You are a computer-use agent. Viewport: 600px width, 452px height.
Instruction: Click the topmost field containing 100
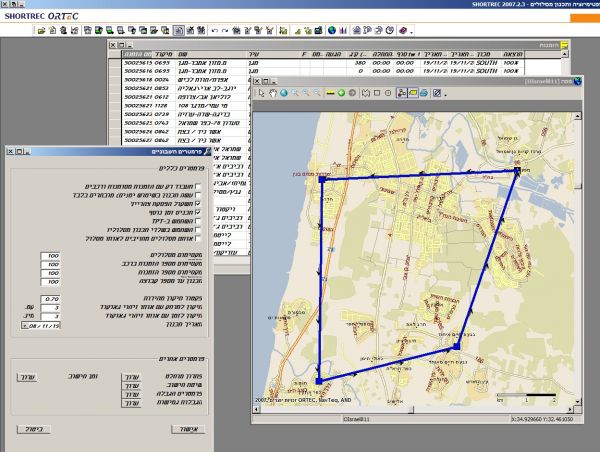coord(51,256)
